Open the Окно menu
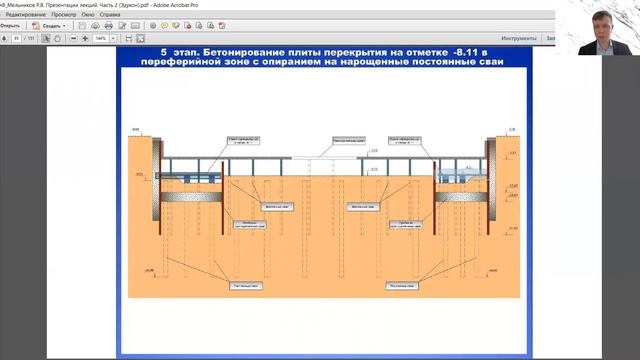Image resolution: width=640 pixels, height=360 pixels. 88,15
